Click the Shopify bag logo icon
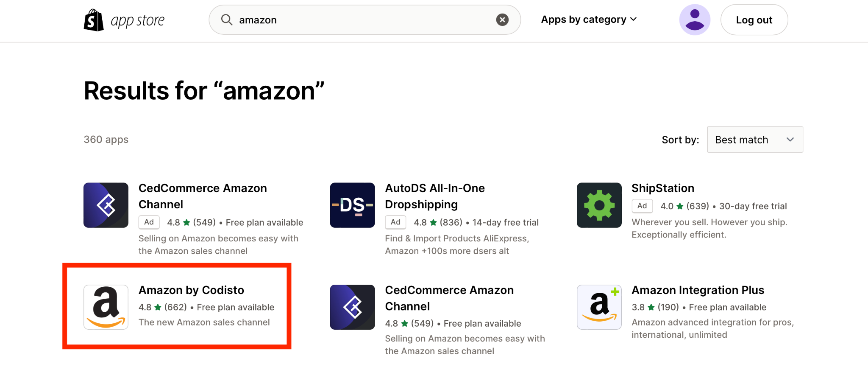868x381 pixels. click(94, 20)
